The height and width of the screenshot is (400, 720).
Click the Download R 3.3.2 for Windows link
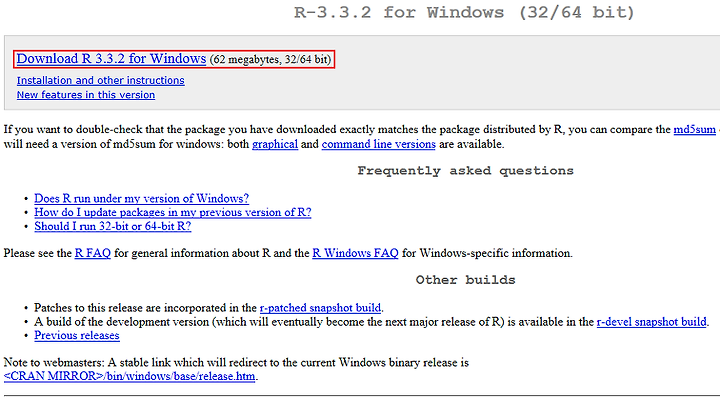pyautogui.click(x=111, y=59)
